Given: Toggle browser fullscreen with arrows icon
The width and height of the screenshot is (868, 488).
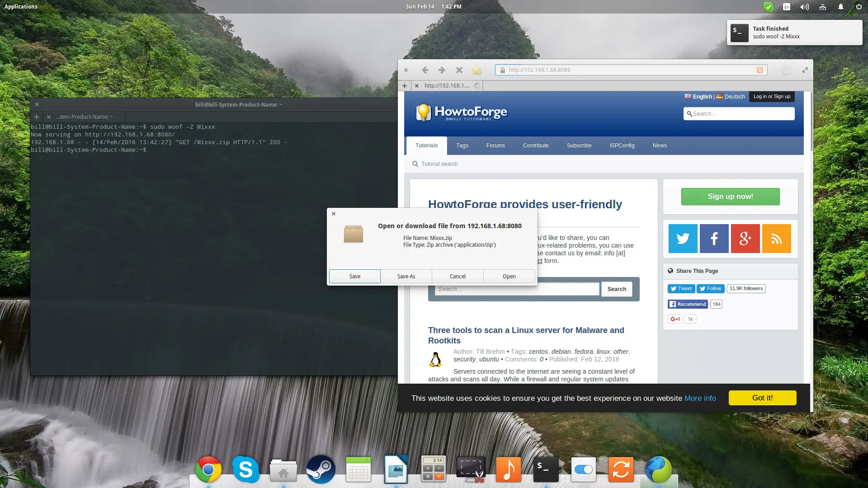Looking at the screenshot, I should pos(805,70).
